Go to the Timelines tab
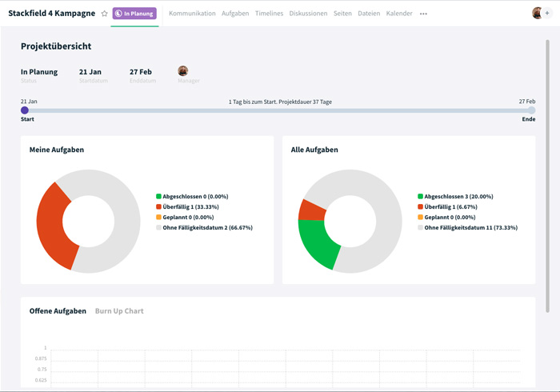The image size is (560, 392). tap(269, 14)
